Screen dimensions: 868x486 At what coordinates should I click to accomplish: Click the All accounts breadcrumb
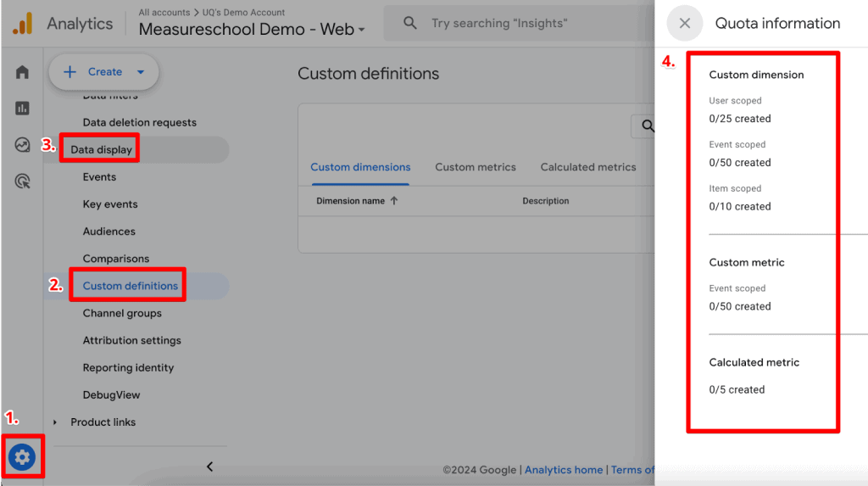pos(164,12)
